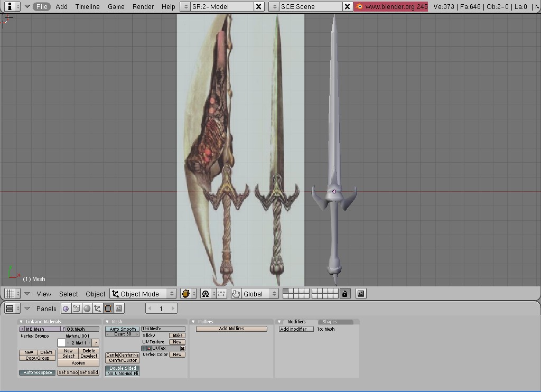Image resolution: width=541 pixels, height=392 pixels.
Task: Switch to the Shapes tab
Action: pos(330,322)
